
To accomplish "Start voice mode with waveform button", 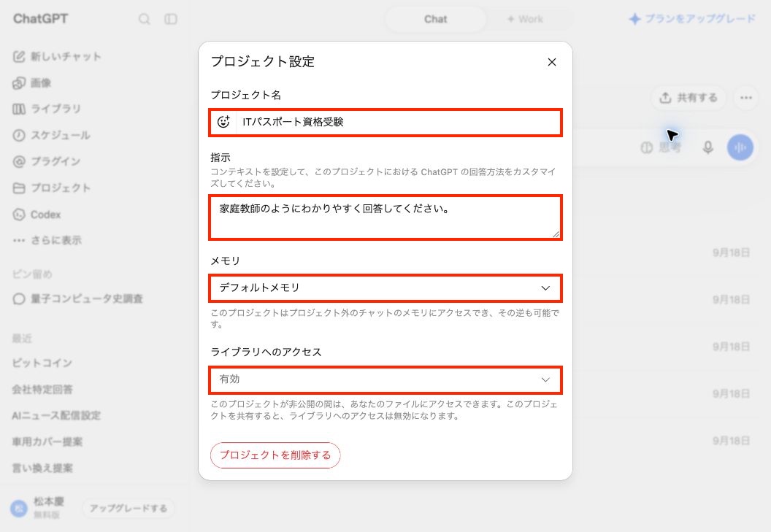I will (740, 147).
